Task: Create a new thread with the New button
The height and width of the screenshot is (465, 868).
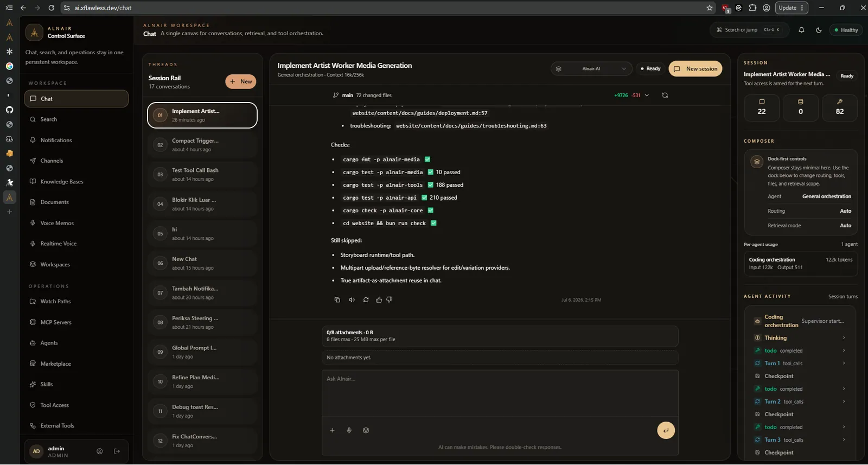Action: pos(241,81)
